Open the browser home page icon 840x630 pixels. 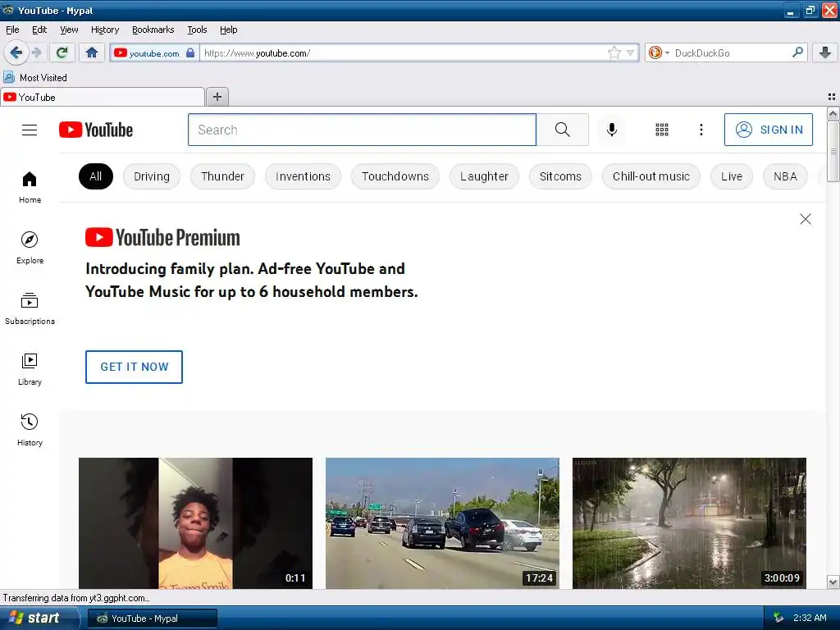point(92,52)
